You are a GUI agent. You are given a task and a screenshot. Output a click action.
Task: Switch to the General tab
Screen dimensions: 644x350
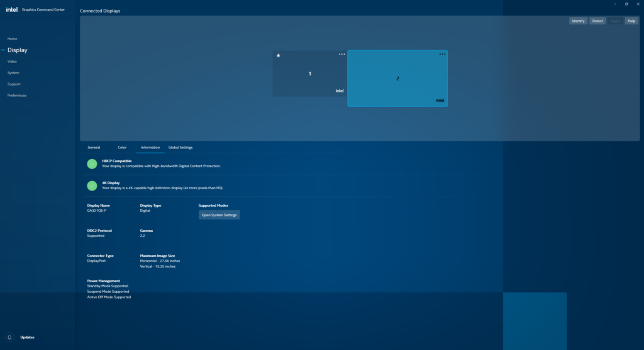pyautogui.click(x=94, y=147)
